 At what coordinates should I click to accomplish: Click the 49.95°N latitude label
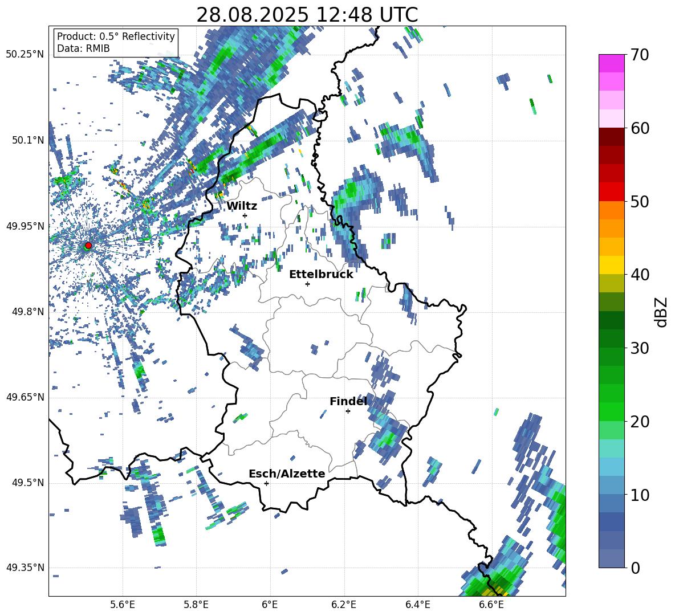[x=25, y=226]
